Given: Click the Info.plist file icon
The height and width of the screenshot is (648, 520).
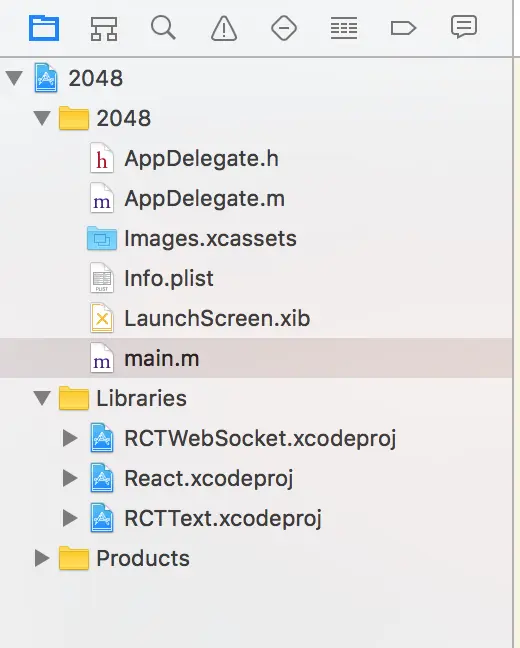Looking at the screenshot, I should tap(102, 278).
